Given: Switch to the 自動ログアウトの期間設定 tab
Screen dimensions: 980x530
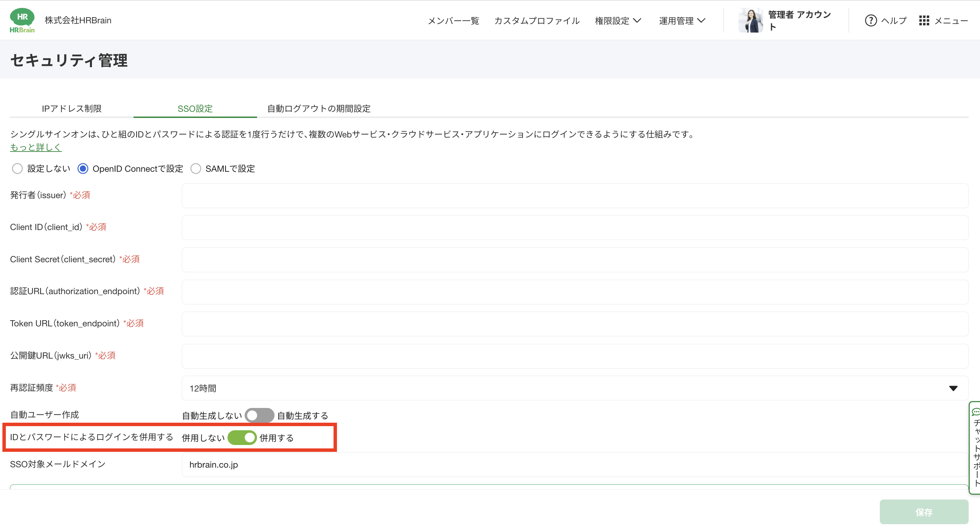Looking at the screenshot, I should (318, 109).
